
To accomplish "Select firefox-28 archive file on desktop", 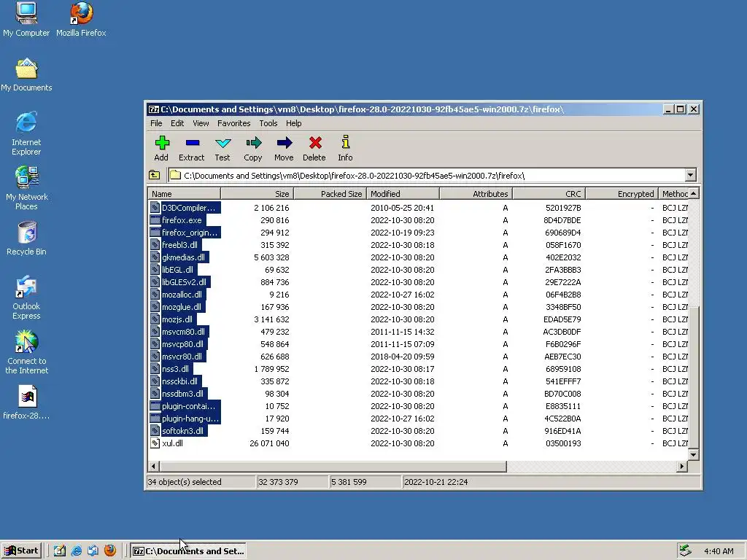I will click(27, 402).
